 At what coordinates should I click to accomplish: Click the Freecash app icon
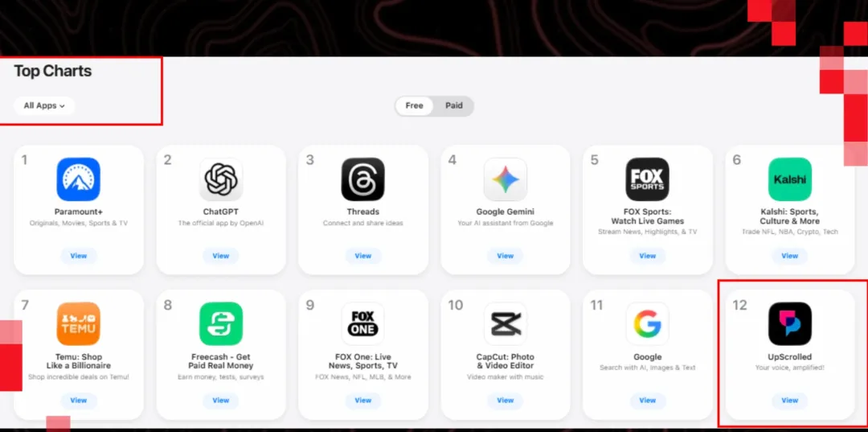[221, 324]
